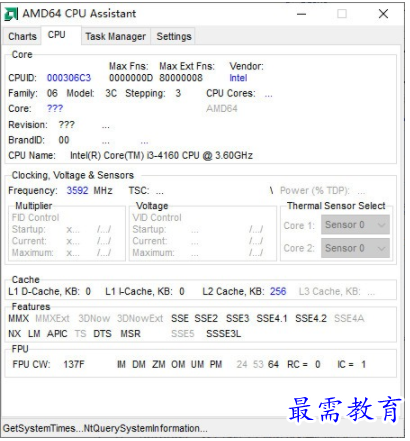Click the Frequency value 3592
Viewport: 410px width, 441px height.
(77, 190)
